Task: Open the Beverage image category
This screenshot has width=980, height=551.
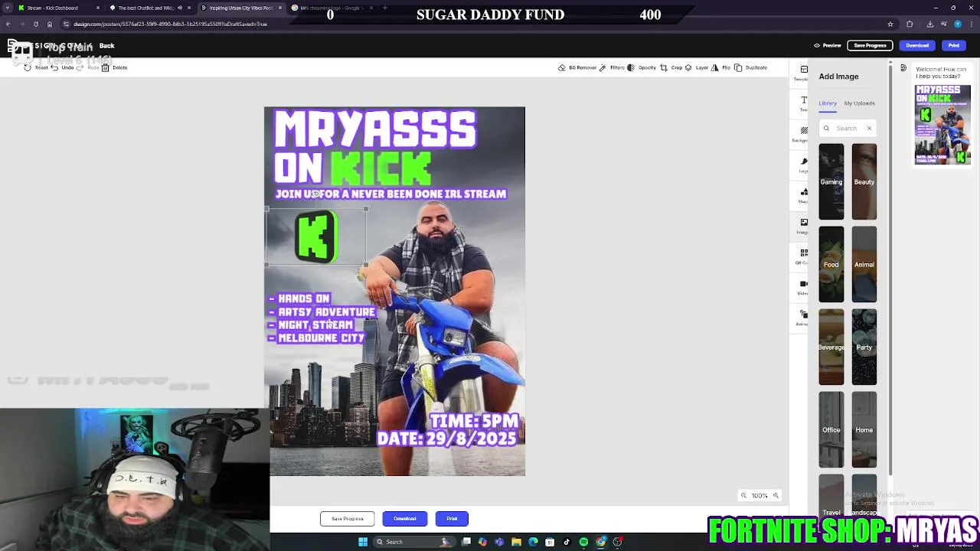Action: (x=831, y=347)
